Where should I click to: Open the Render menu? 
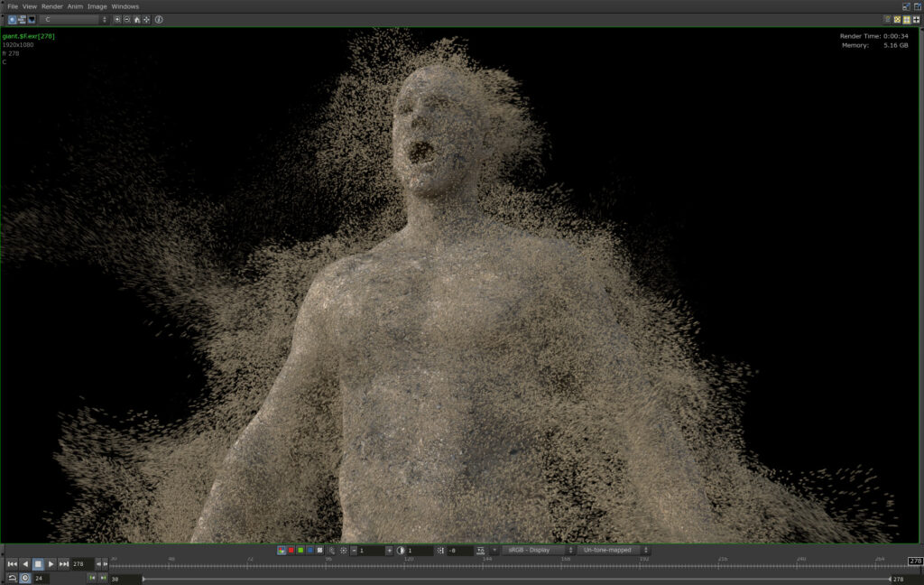tap(52, 6)
